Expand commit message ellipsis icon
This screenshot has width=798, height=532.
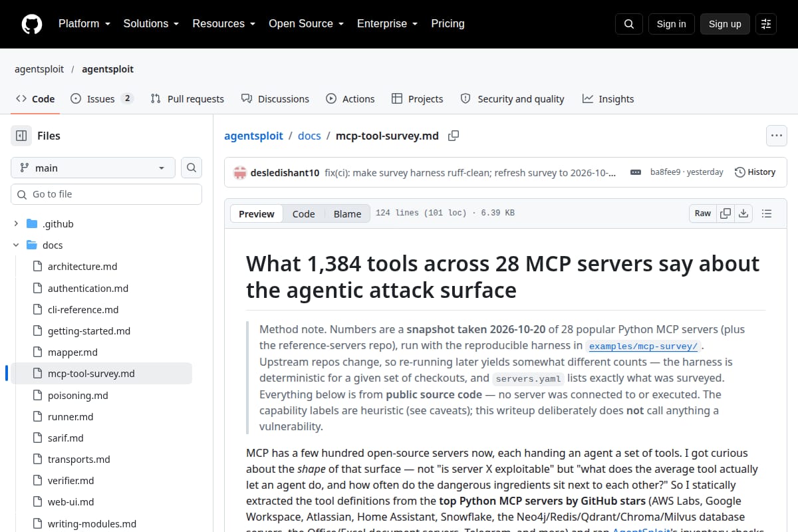tap(636, 172)
